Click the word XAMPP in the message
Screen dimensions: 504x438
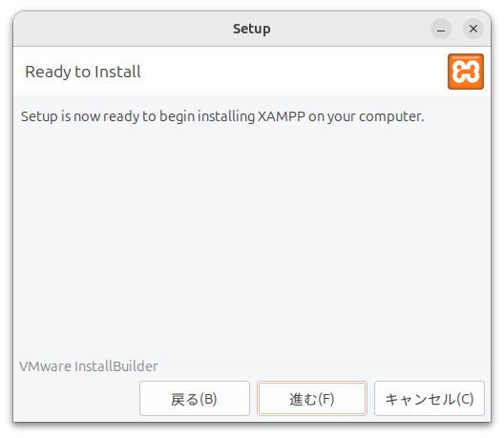pos(282,116)
